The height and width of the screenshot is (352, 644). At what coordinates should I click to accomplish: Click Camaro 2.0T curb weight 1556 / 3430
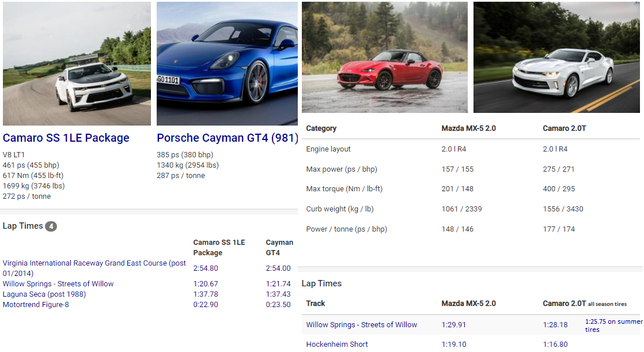point(563,209)
